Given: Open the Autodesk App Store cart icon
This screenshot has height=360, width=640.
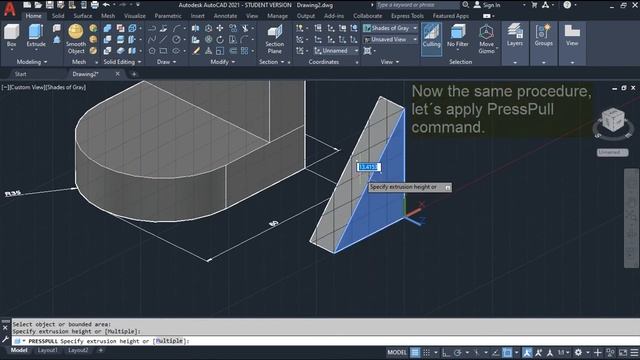Looking at the screenshot, I should pos(534,5).
